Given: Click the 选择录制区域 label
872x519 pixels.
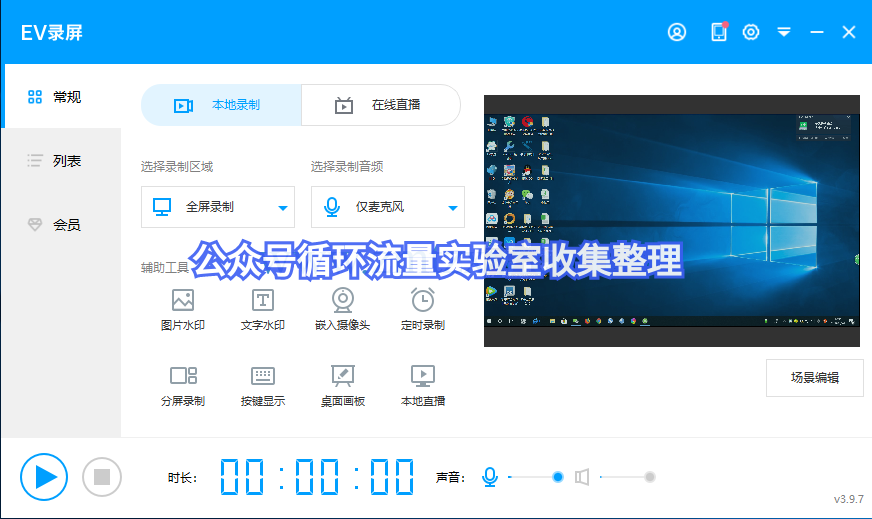Looking at the screenshot, I should 177,166.
